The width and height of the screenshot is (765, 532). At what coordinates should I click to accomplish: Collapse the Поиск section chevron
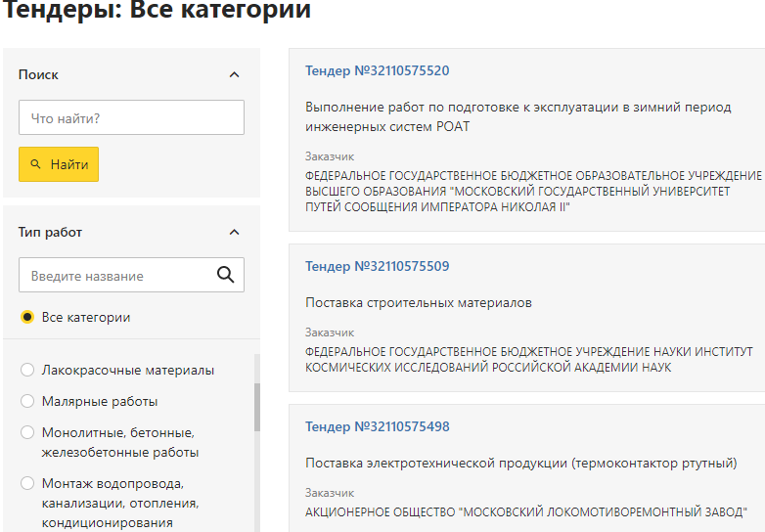pyautogui.click(x=234, y=74)
